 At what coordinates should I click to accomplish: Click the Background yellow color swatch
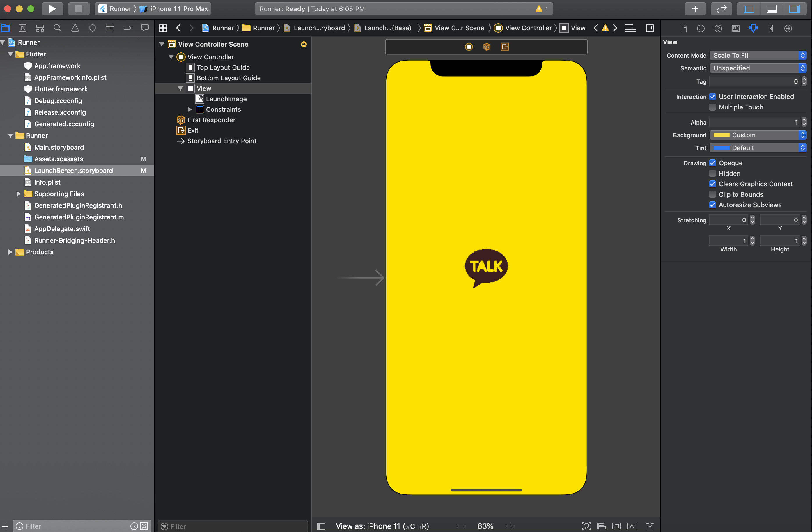coord(721,135)
